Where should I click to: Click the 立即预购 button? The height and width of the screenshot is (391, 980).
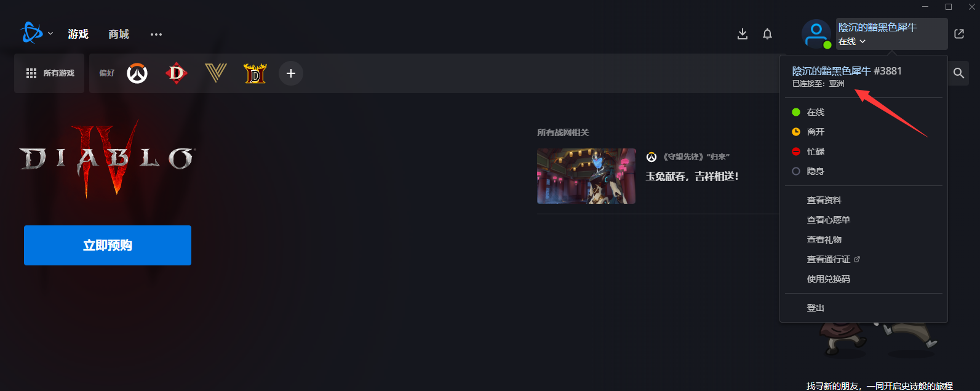click(x=108, y=245)
